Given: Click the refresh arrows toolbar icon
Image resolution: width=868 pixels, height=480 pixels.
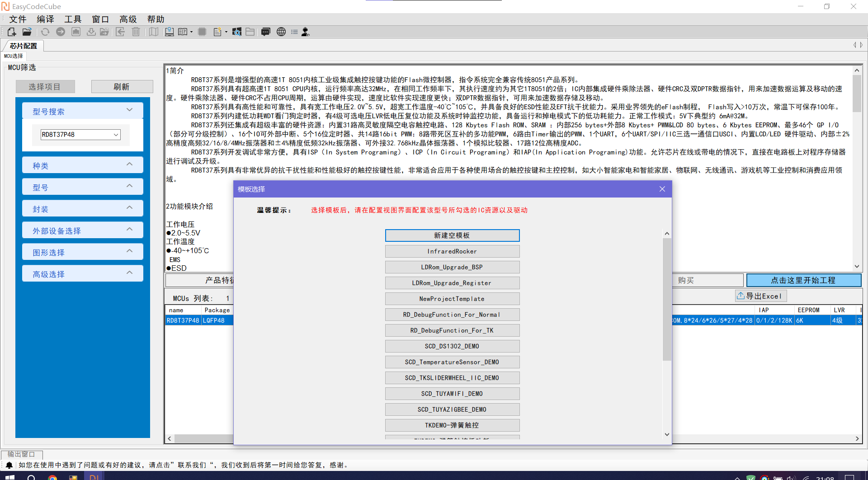Looking at the screenshot, I should click(x=45, y=32).
